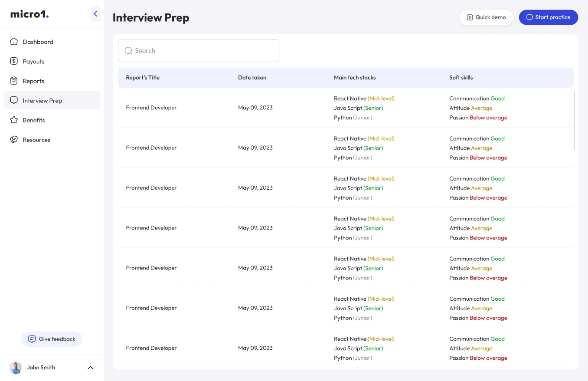Collapse the John Smith account menu
Viewport: 588px width, 381px height.
(x=90, y=367)
